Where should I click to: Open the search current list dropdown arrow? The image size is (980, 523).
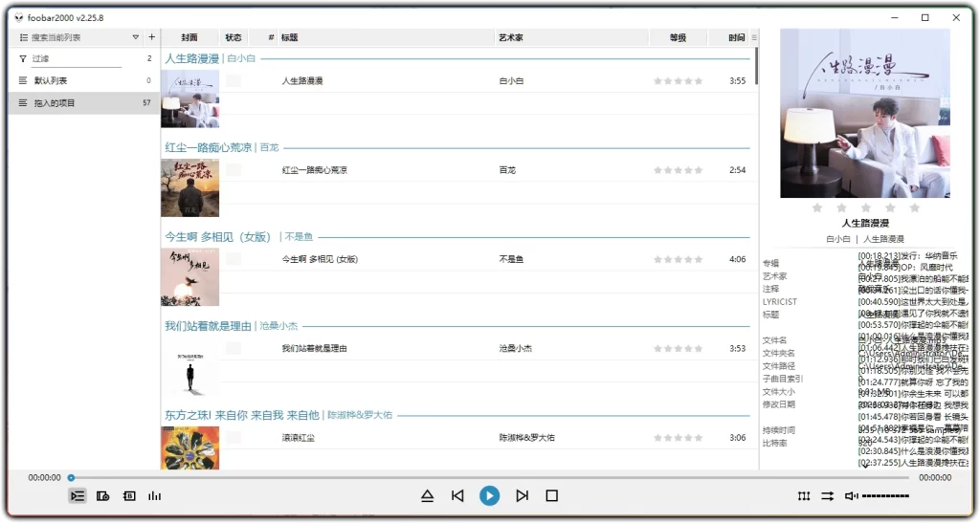pos(136,37)
